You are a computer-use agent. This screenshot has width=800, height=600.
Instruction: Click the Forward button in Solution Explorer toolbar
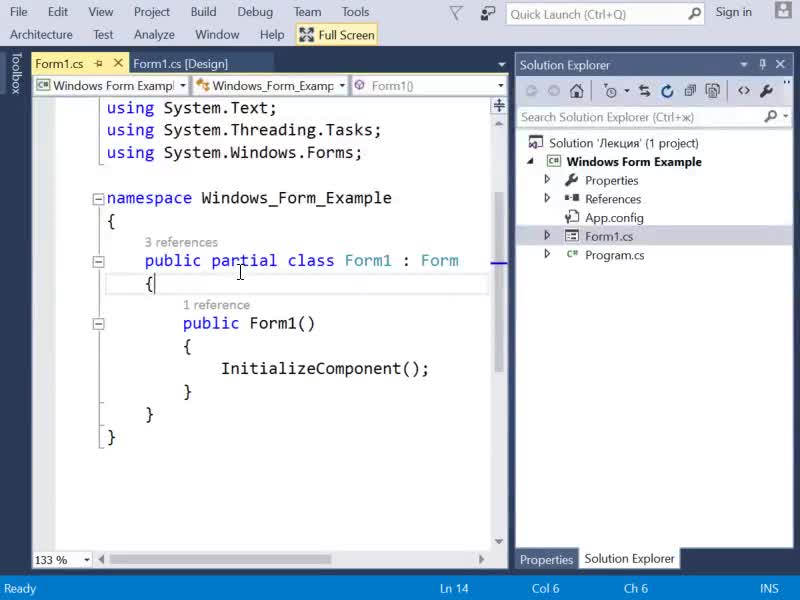(554, 91)
